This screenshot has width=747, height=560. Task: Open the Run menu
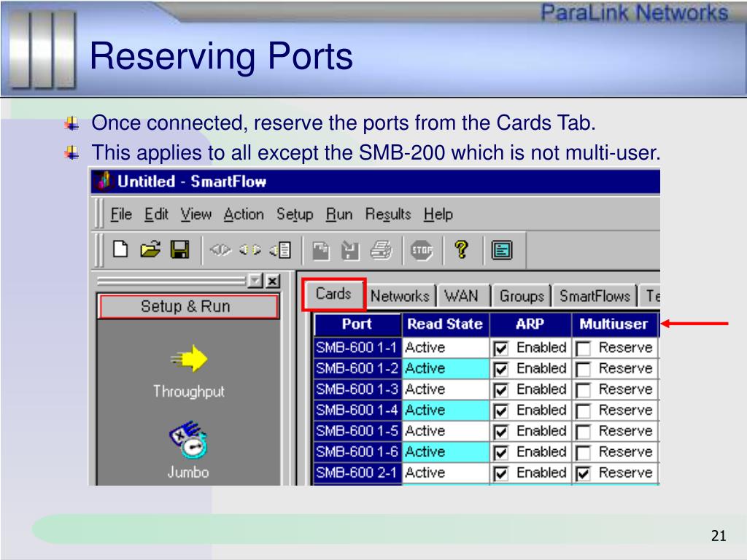tap(339, 214)
